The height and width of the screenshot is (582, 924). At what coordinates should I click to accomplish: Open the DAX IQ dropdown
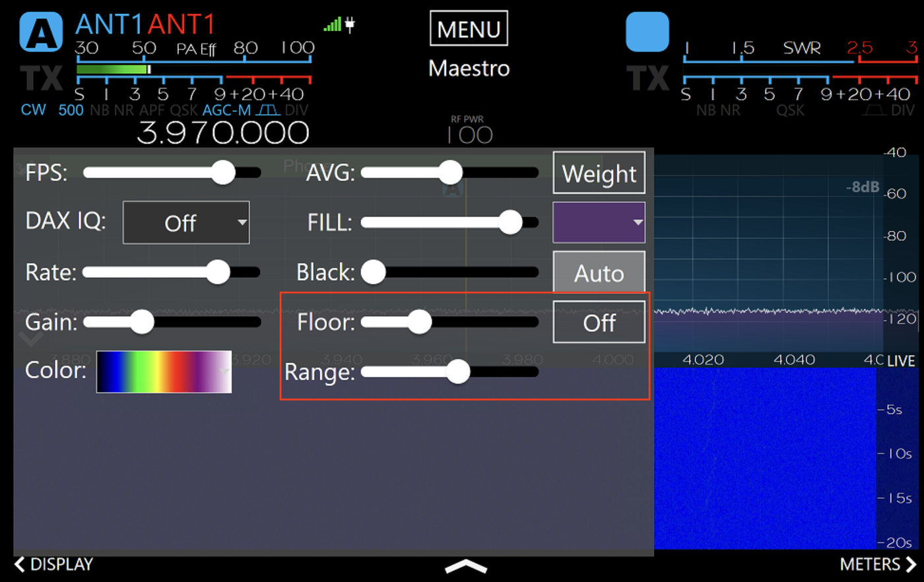(186, 222)
